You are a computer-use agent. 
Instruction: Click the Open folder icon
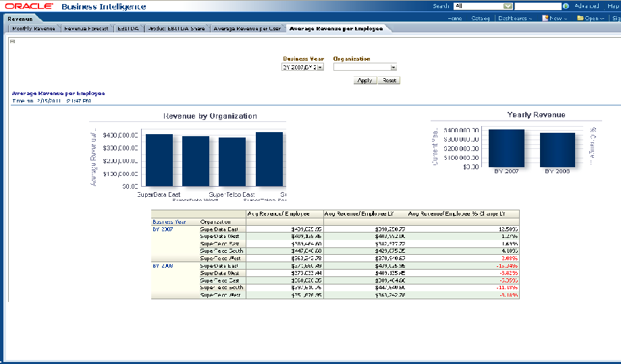[x=580, y=18]
